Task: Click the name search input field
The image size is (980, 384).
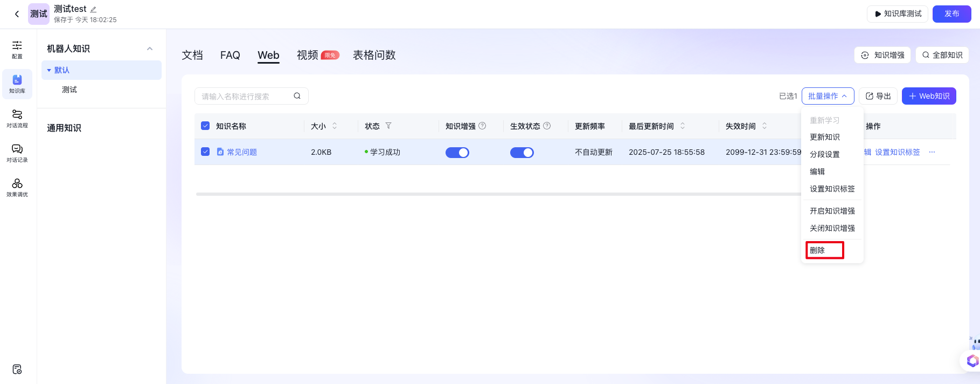Action: pos(246,96)
